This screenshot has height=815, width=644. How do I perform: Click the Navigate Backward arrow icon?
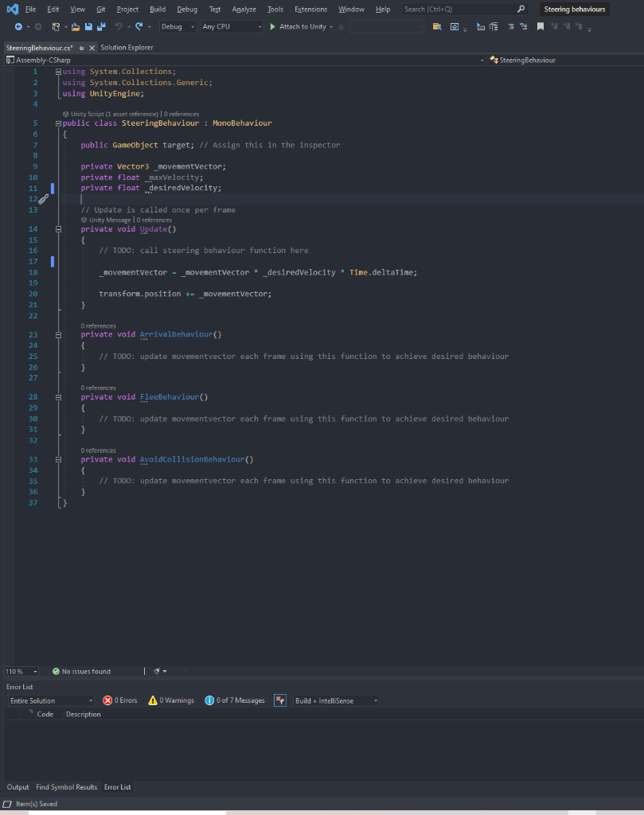18,26
